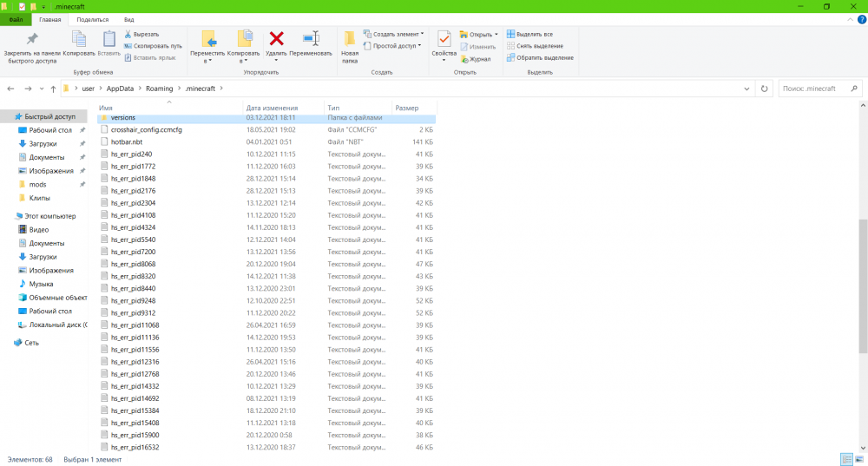
Task: Invert selection with Обратить выделение
Action: (540, 57)
